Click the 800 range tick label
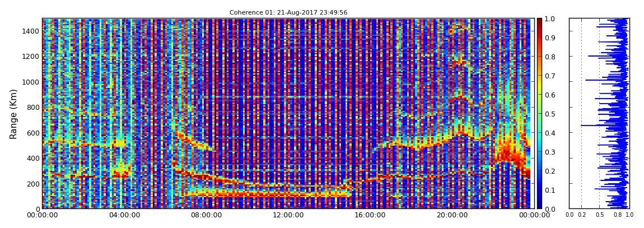 click(33, 108)
